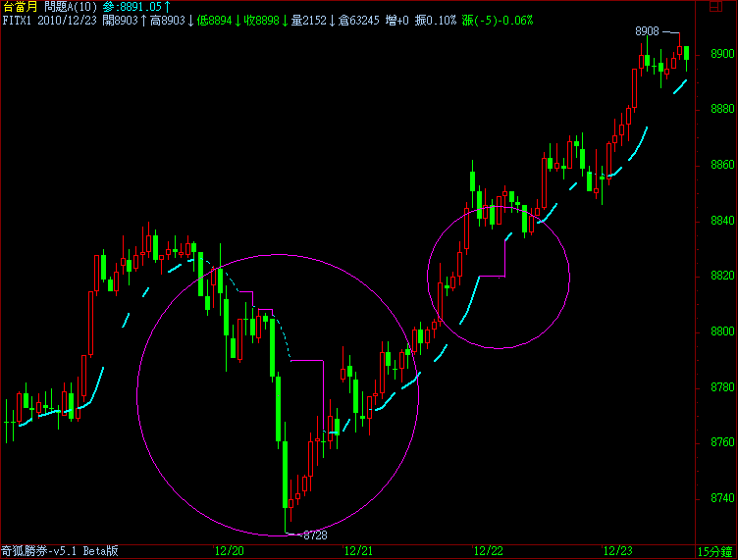
Task: Click the 8908 high price marker
Action: pos(647,31)
